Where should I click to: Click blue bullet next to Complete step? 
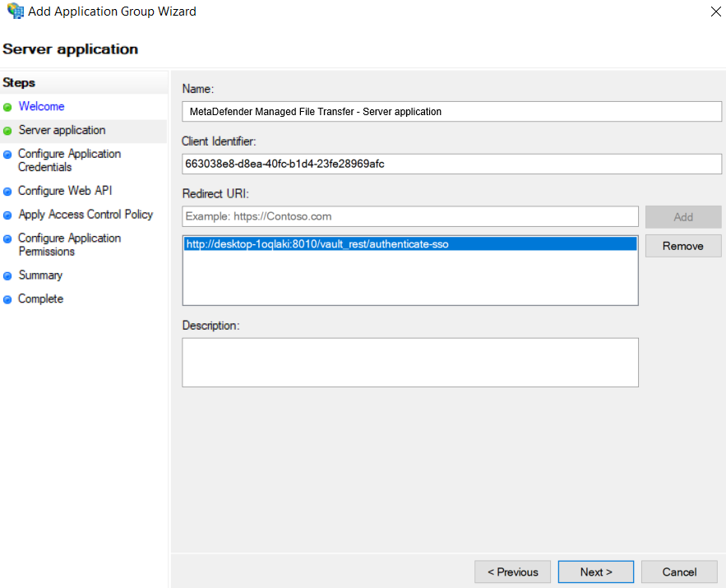point(7,299)
